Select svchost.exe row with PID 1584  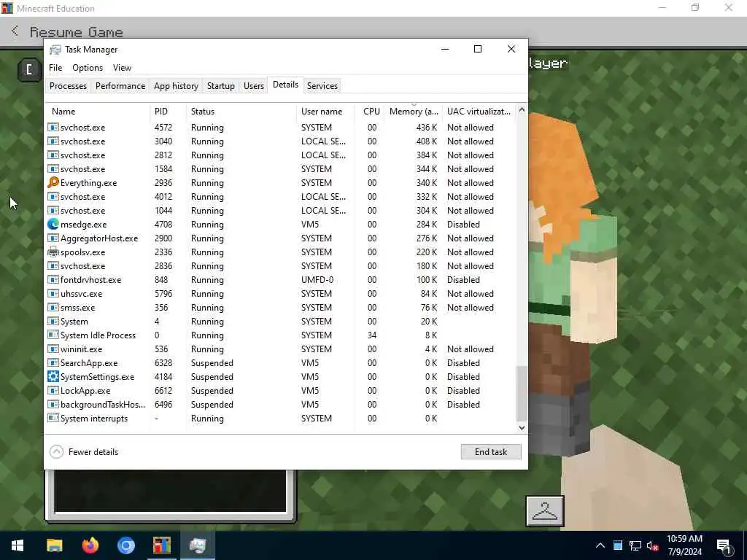click(280, 168)
